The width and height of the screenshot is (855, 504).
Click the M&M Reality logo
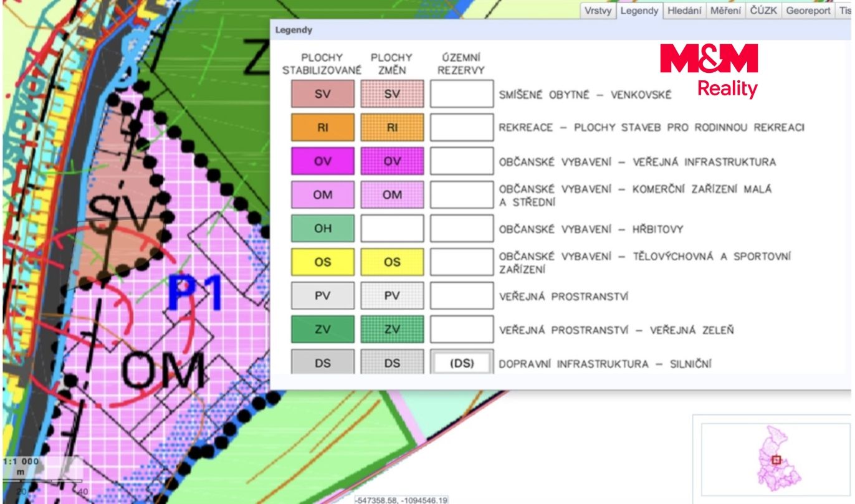point(709,70)
